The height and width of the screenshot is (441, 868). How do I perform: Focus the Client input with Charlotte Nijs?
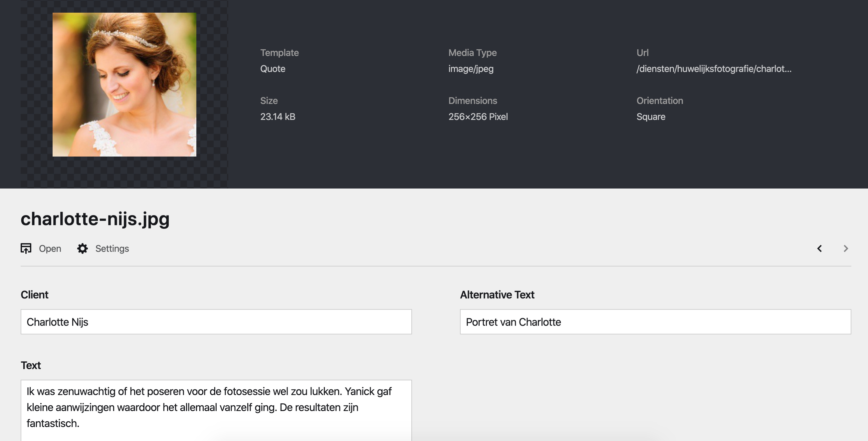216,322
